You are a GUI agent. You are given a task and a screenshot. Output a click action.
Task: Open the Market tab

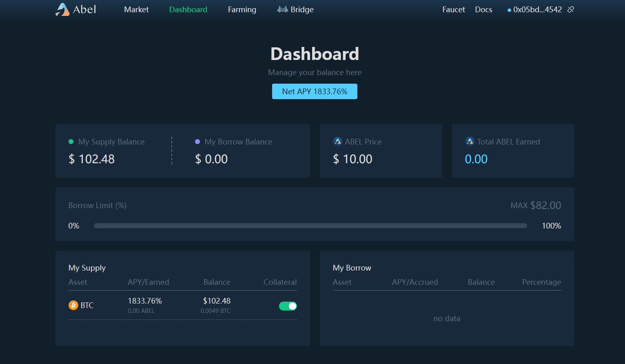point(136,9)
